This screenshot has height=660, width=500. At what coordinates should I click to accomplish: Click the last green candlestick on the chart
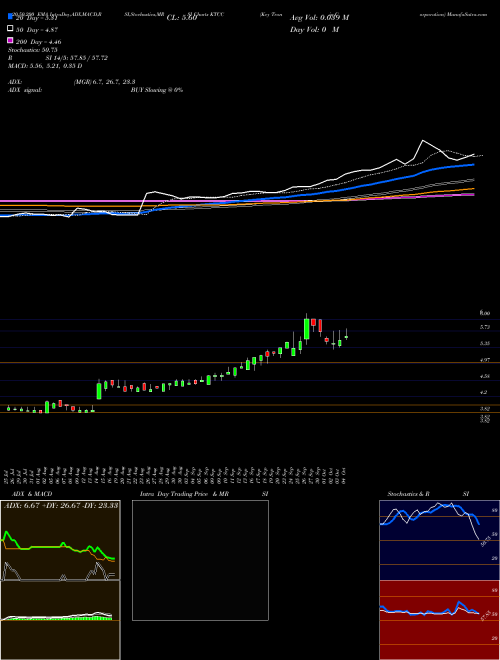[346, 336]
